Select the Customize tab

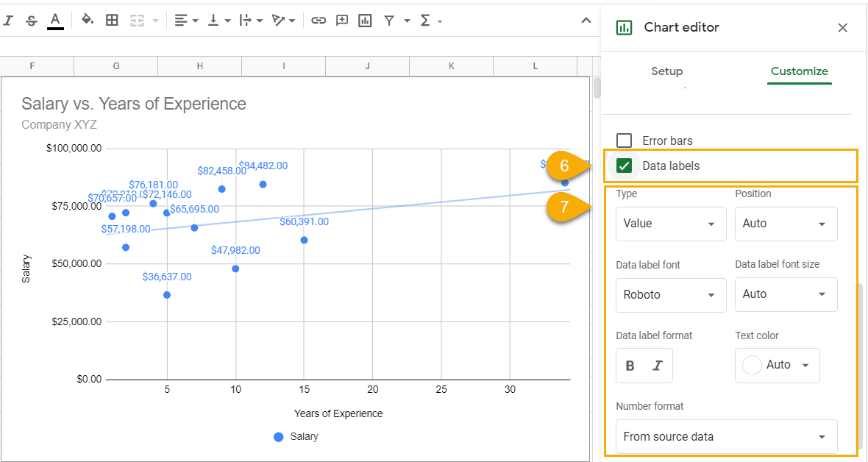[x=800, y=71]
